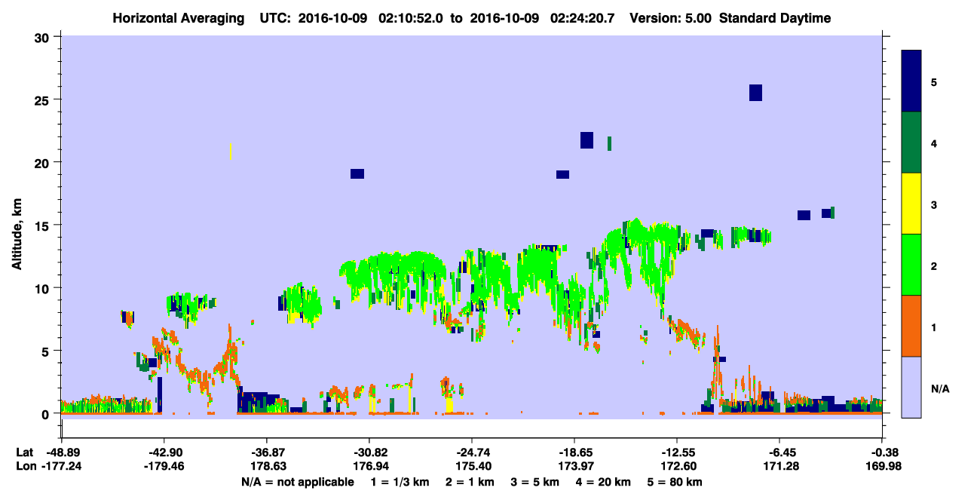Click the 'Standard Daytime' text
Image resolution: width=980 pixels, height=503 pixels.
pos(775,18)
